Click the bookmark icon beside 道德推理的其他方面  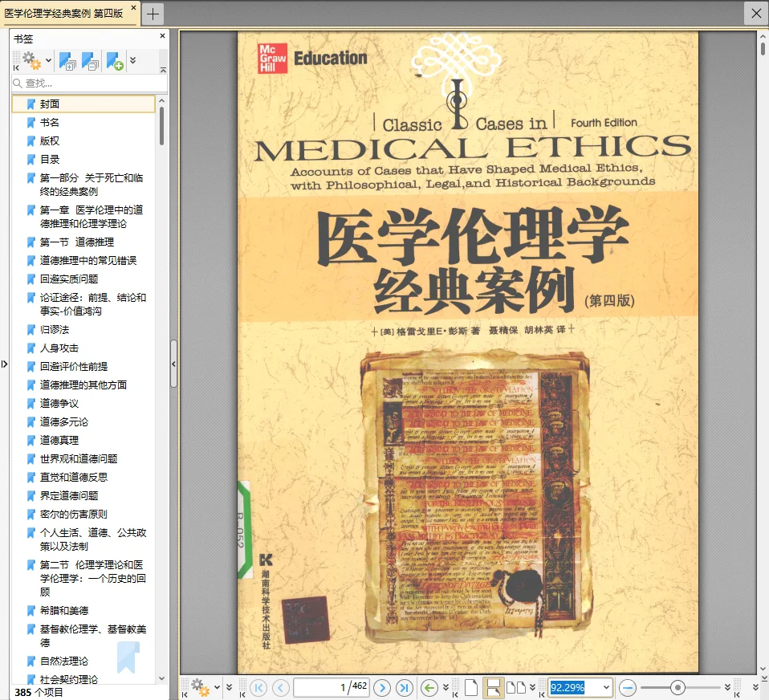point(31,385)
